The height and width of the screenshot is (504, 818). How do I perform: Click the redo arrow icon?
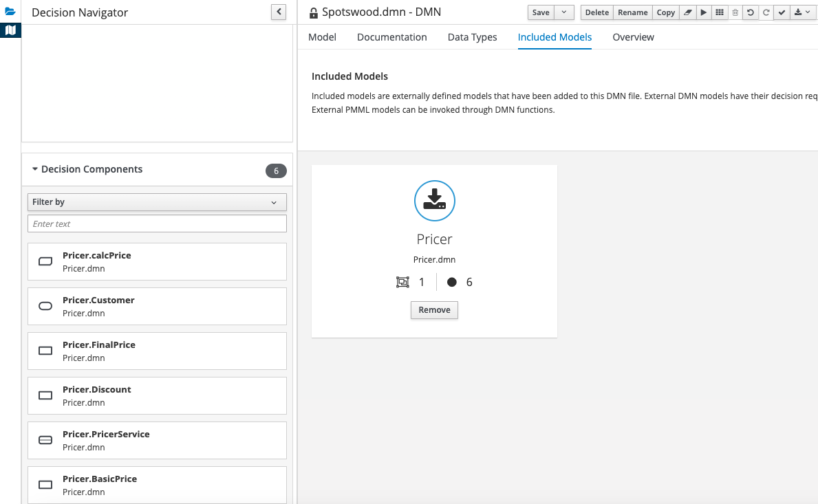(766, 12)
